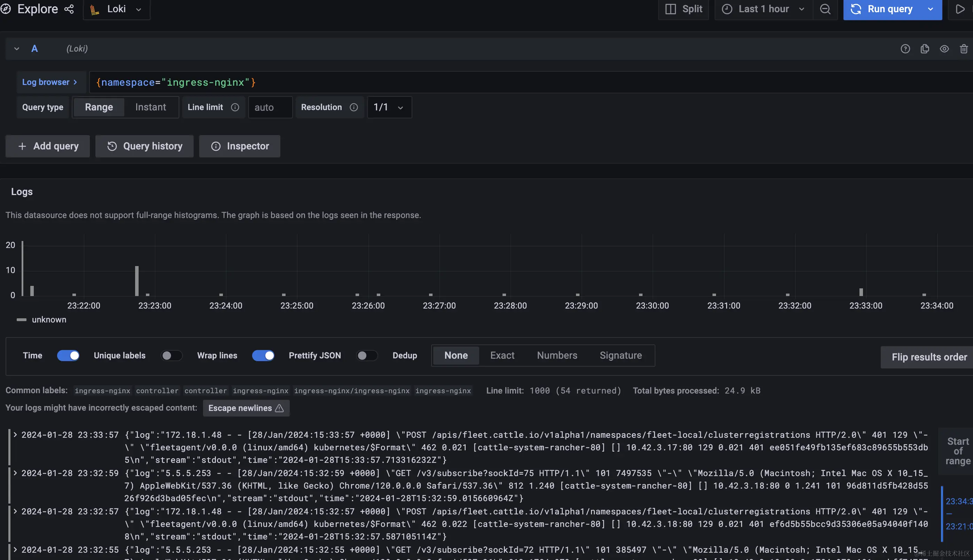Show the query help icon
This screenshot has height=560, width=973.
pos(905,49)
